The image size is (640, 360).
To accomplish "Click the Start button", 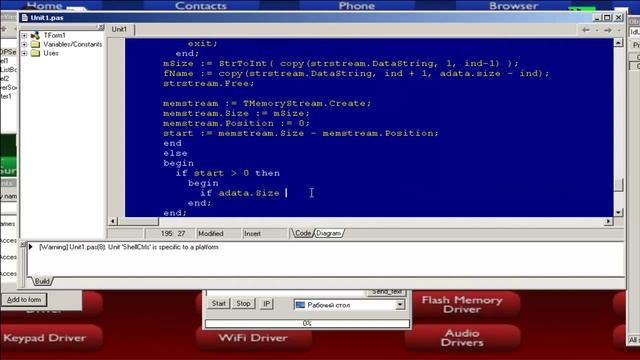I will click(x=218, y=304).
